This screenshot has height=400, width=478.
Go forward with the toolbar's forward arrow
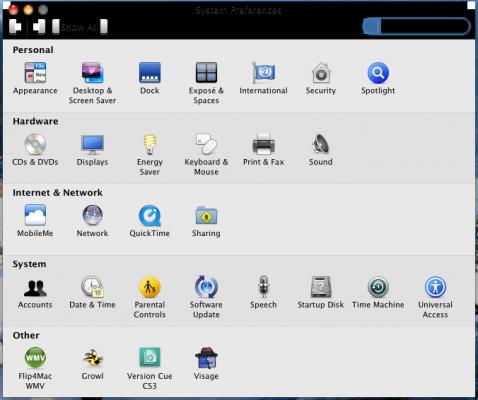pos(39,27)
